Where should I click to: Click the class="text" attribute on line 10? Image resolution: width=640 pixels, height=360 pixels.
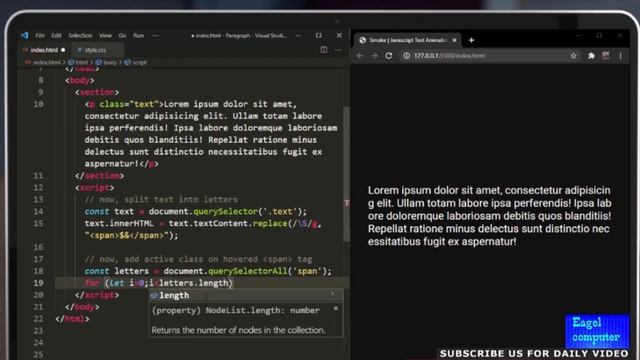pos(129,104)
